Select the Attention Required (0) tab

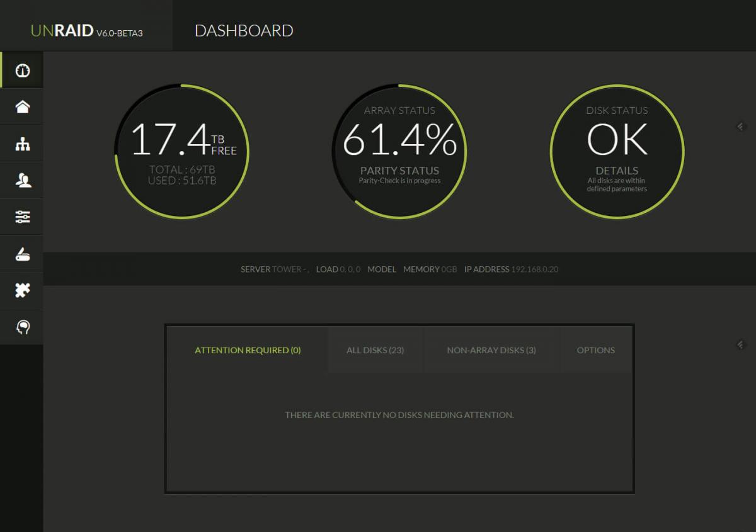pyautogui.click(x=248, y=350)
